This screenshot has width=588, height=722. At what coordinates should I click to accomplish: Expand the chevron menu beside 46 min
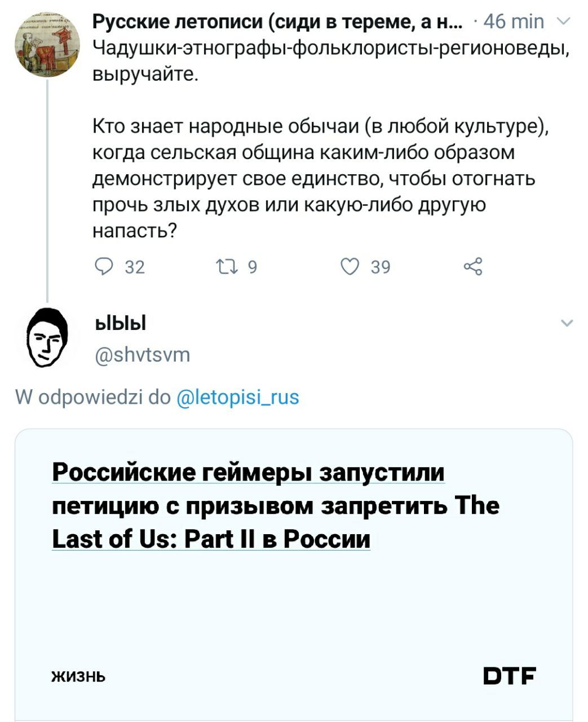564,22
